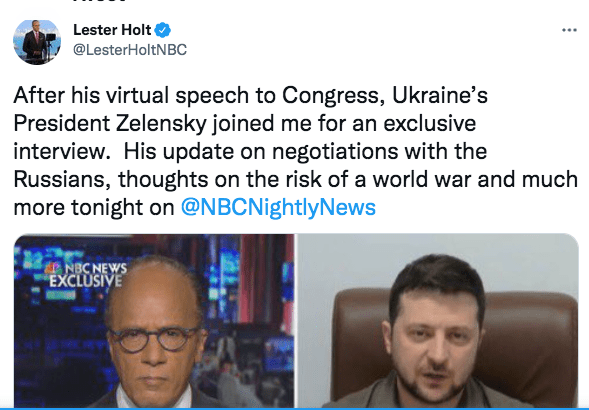Open the right photo of man in chair
This screenshot has width=589, height=410.
coord(438,321)
